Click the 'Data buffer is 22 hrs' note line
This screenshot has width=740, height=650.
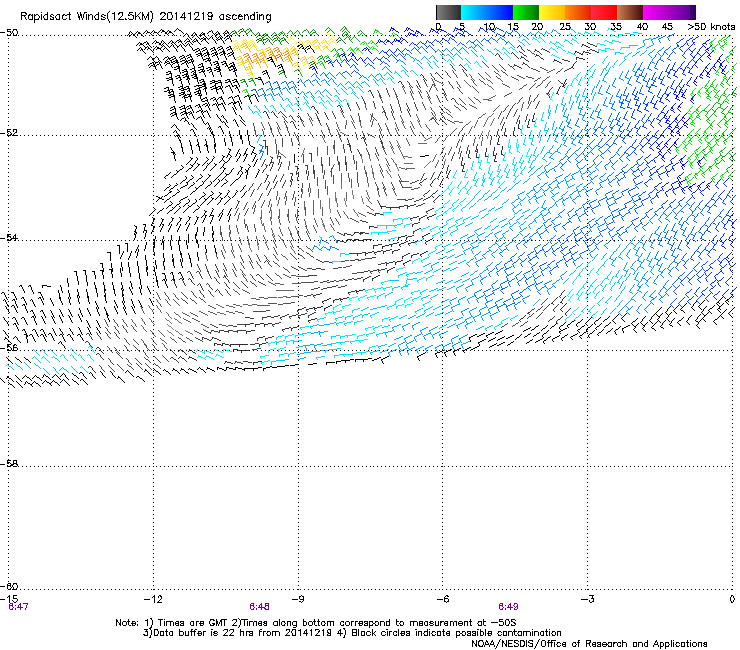pos(352,633)
